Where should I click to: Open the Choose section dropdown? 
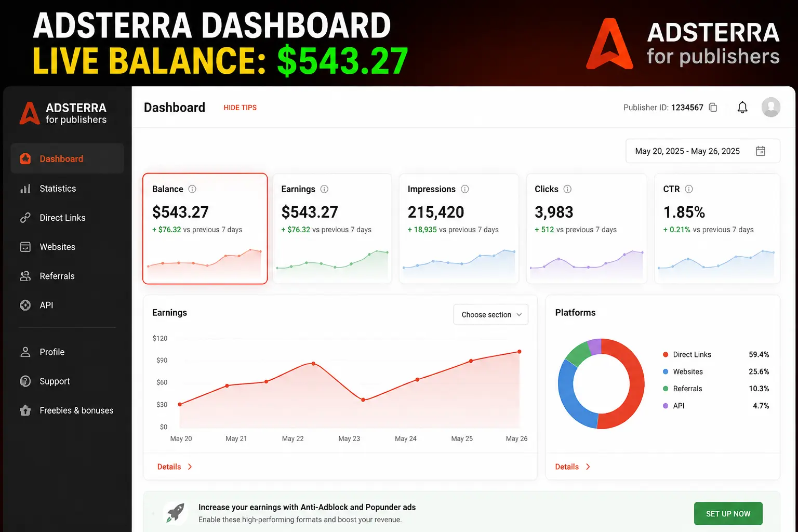[x=491, y=314]
